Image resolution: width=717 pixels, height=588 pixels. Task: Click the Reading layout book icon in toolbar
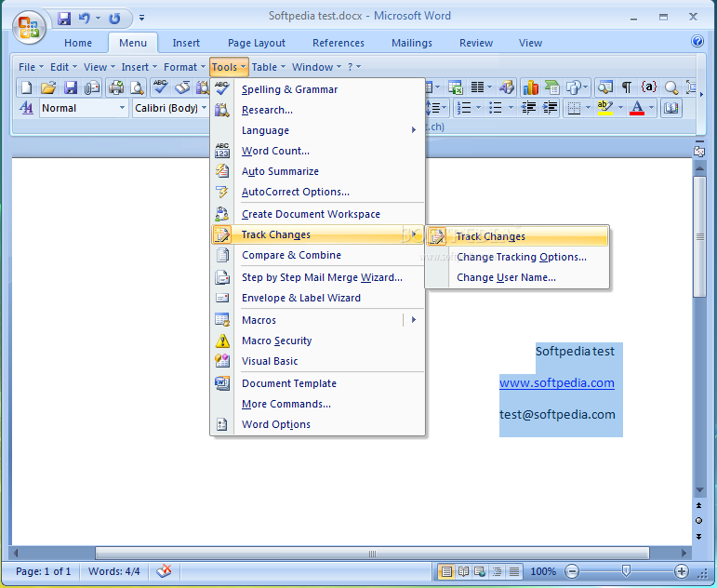(x=671, y=108)
